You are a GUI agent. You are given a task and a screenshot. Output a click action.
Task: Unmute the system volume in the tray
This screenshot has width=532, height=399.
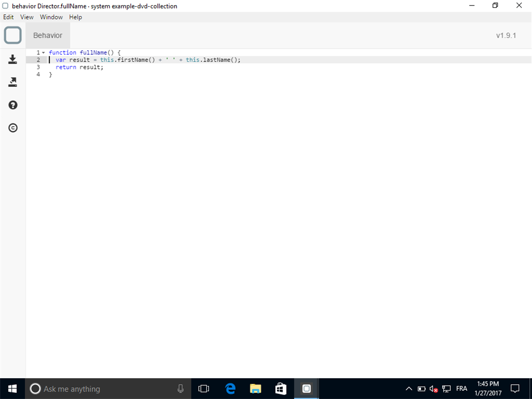(x=434, y=388)
